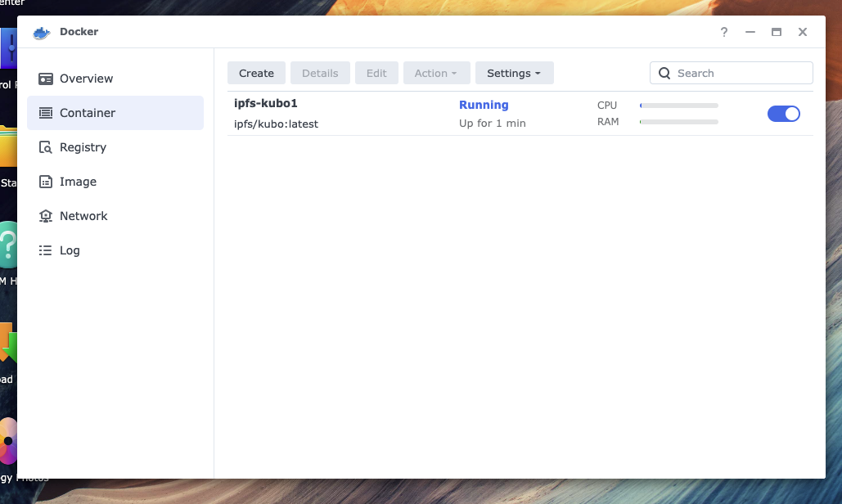The height and width of the screenshot is (504, 842).
Task: Expand the Action dropdown menu
Action: coord(436,73)
